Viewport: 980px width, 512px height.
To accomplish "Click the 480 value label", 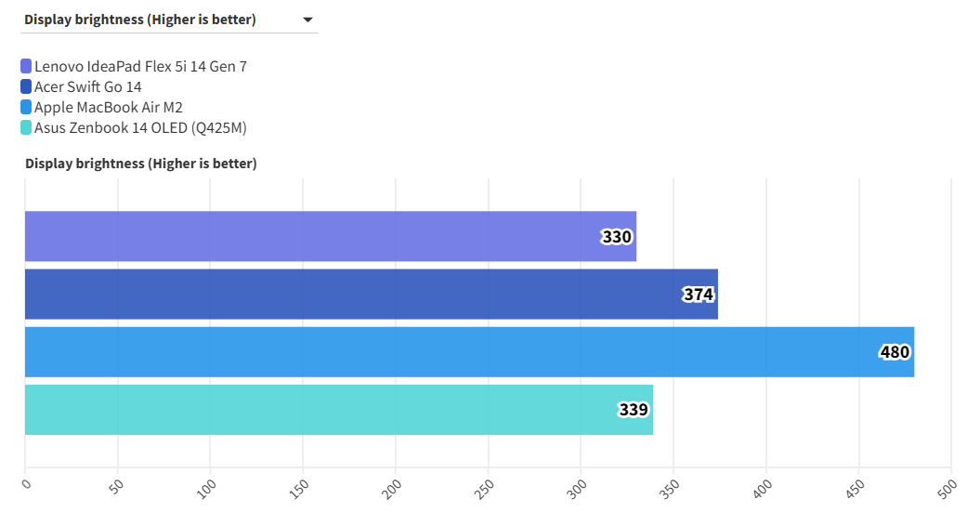I will (x=895, y=352).
